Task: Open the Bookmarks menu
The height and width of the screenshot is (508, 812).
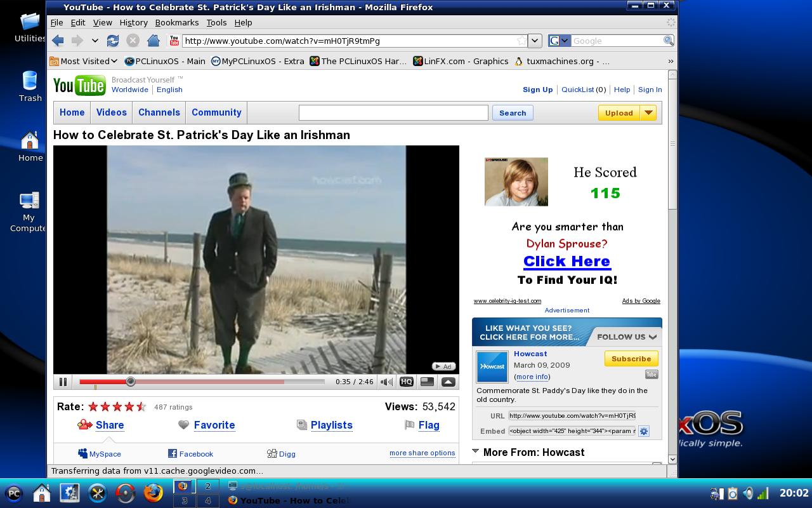Action: pos(177,22)
